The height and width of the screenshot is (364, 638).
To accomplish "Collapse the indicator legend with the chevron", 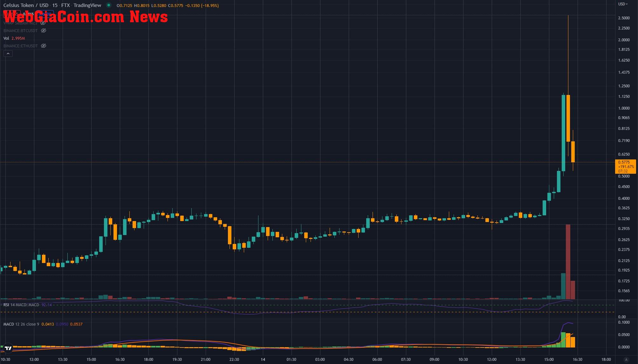I will coord(8,54).
